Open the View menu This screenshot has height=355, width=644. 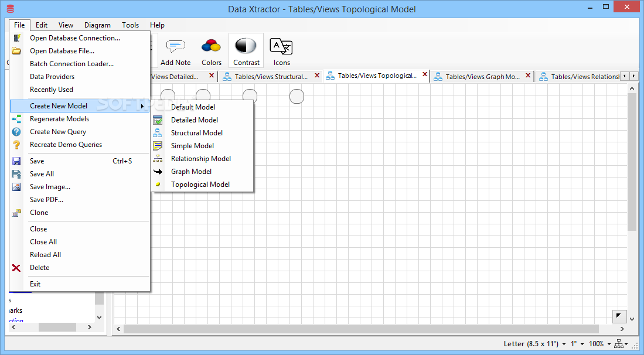coord(66,25)
